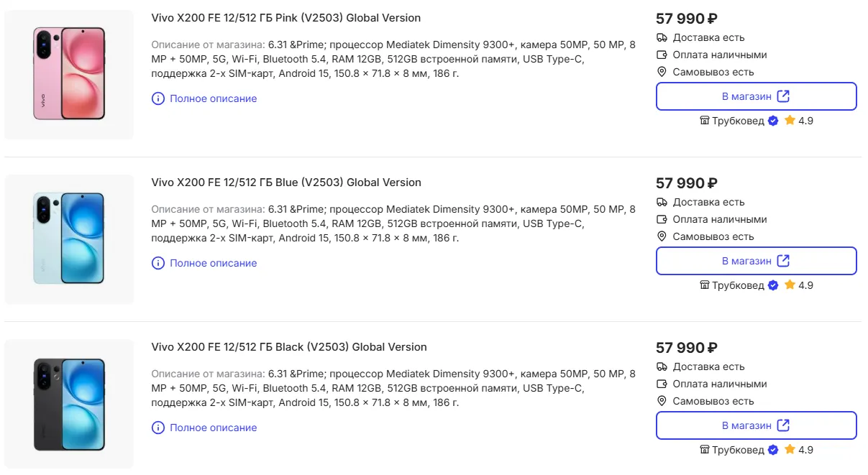
Task: Click the verified badge next to Трубковед in the Pink listing
Action: click(773, 121)
